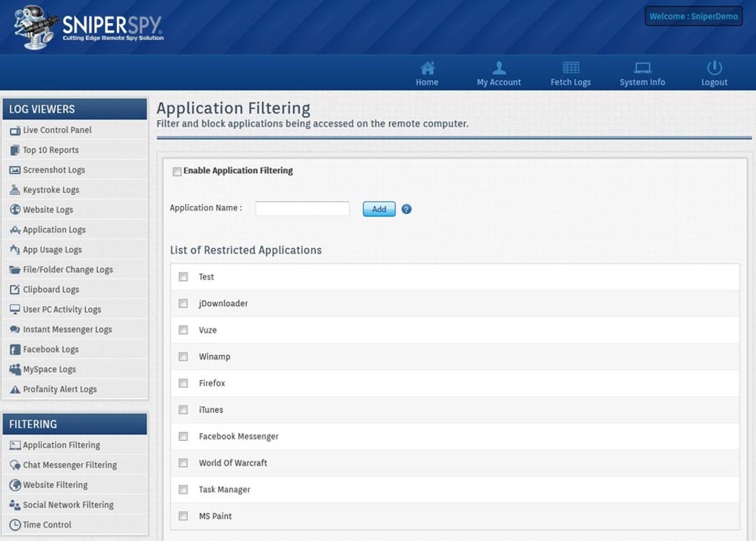
Task: Click the MySpace Logs people icon
Action: click(15, 369)
